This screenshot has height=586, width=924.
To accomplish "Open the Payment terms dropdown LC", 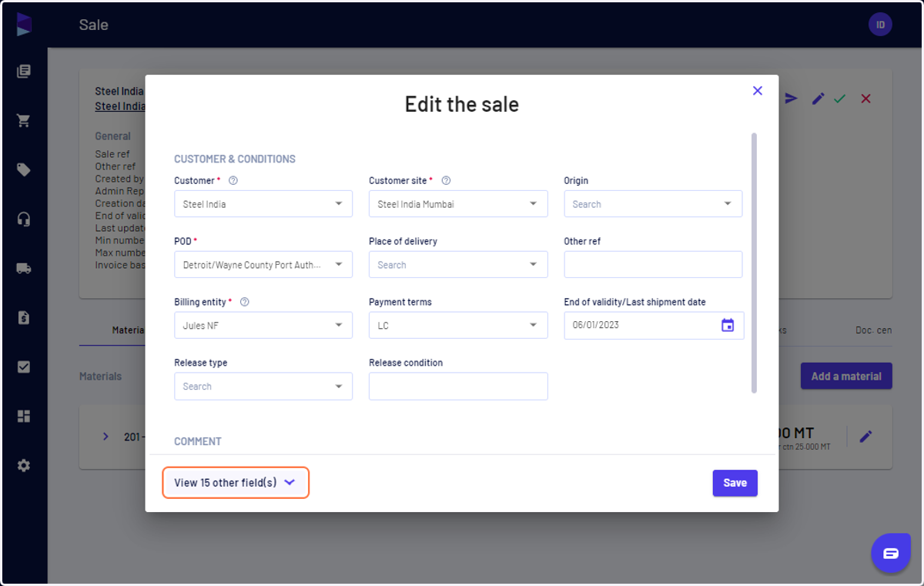I will 458,326.
